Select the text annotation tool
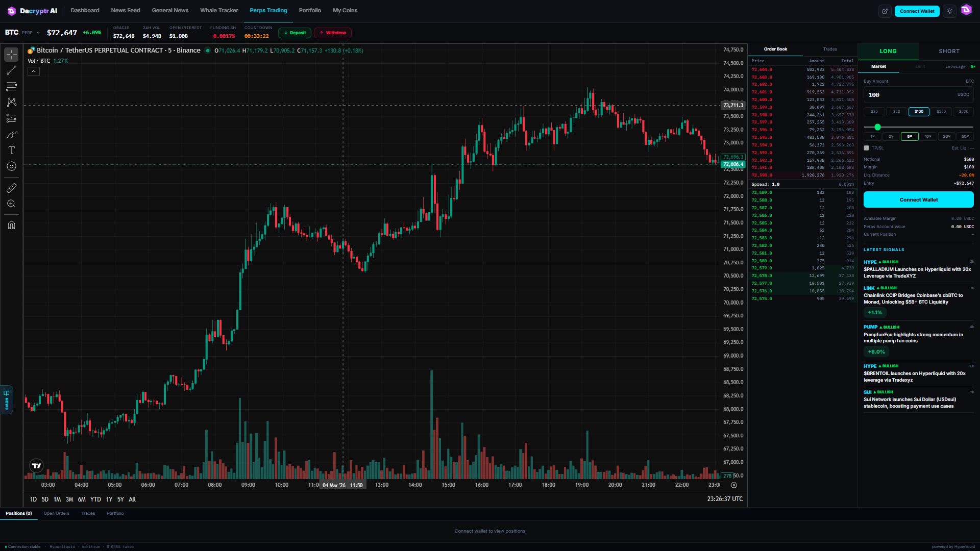Viewport: 980px width, 551px height. [11, 151]
